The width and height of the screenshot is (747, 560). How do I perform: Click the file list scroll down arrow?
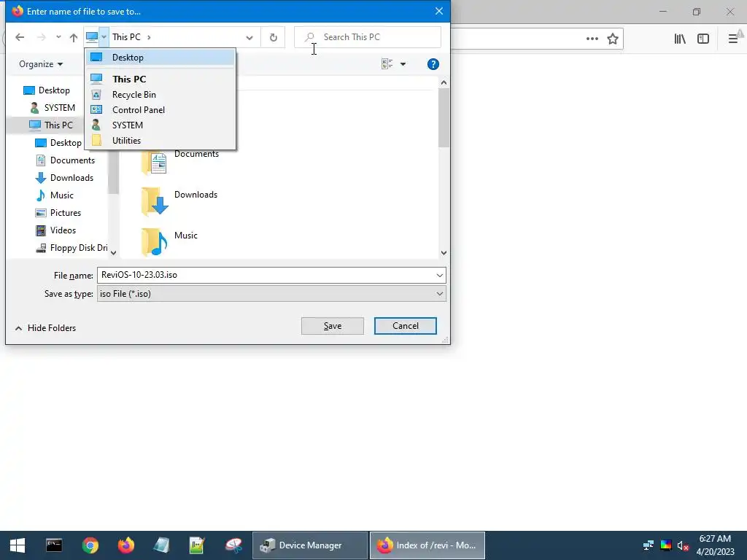click(x=444, y=253)
